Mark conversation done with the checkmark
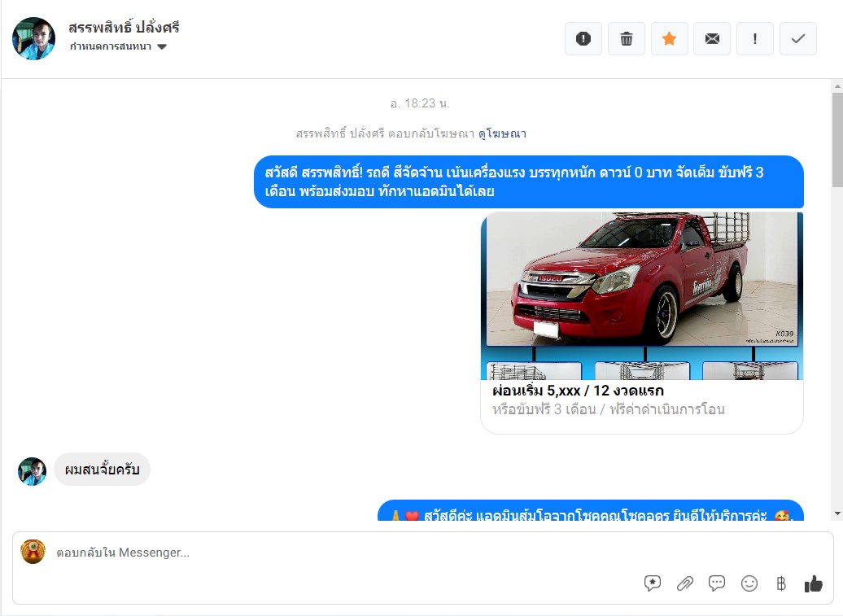This screenshot has width=843, height=616. click(x=797, y=39)
